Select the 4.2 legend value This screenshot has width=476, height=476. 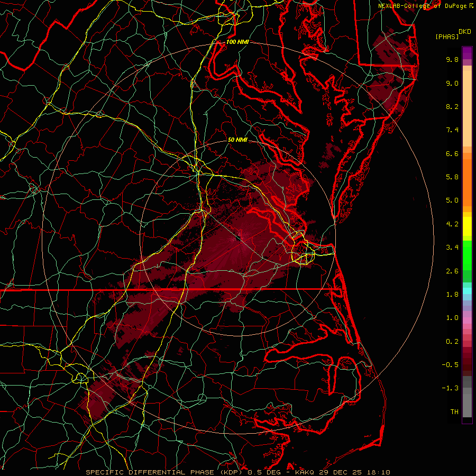[x=452, y=224]
